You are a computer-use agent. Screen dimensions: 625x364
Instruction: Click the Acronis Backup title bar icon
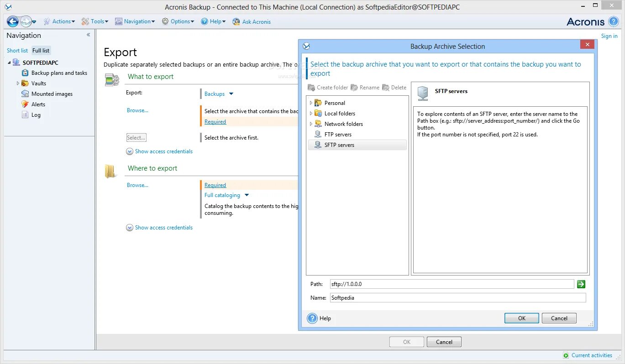pos(8,7)
